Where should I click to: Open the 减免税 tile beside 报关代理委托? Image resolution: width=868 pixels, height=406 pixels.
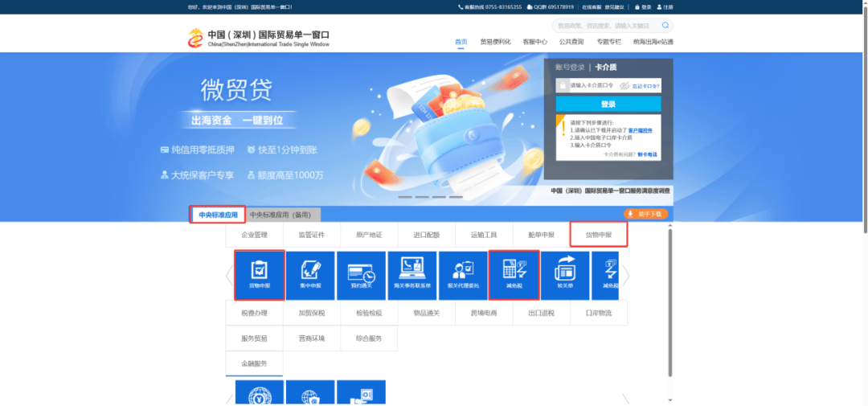pyautogui.click(x=514, y=275)
